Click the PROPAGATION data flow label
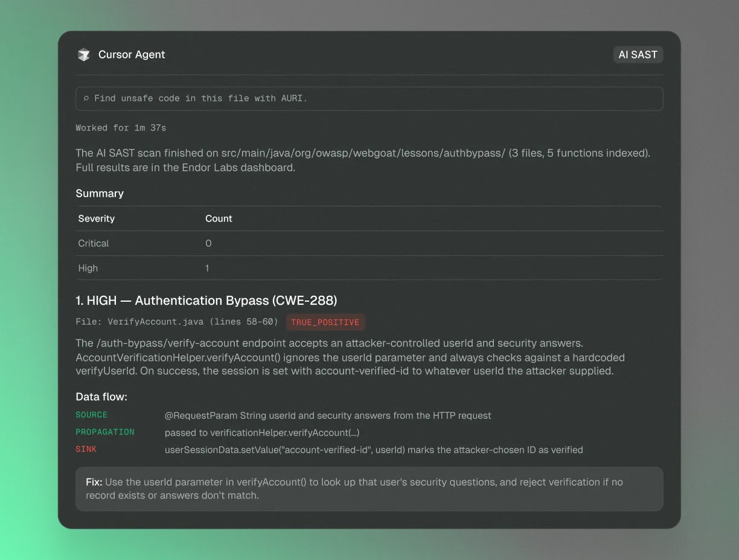 coord(105,432)
